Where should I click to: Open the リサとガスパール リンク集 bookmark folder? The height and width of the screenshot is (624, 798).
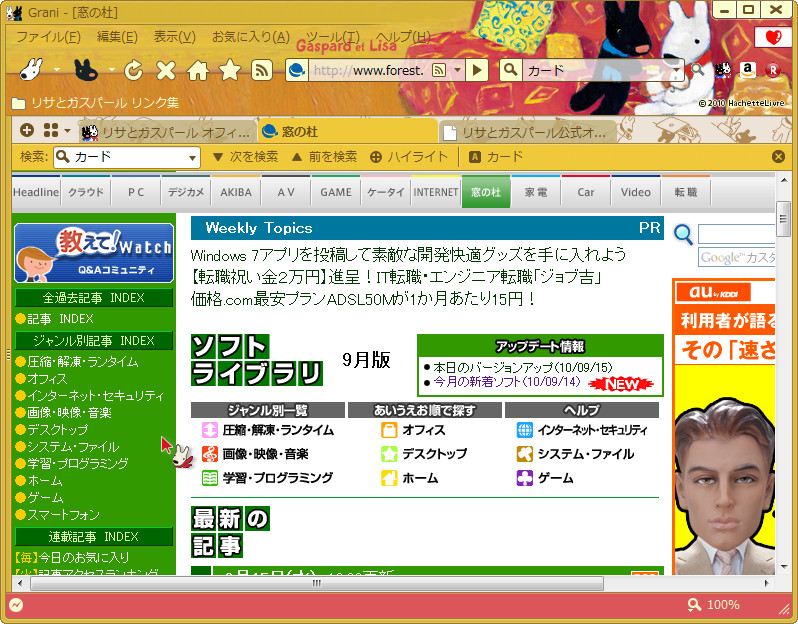pyautogui.click(x=95, y=103)
